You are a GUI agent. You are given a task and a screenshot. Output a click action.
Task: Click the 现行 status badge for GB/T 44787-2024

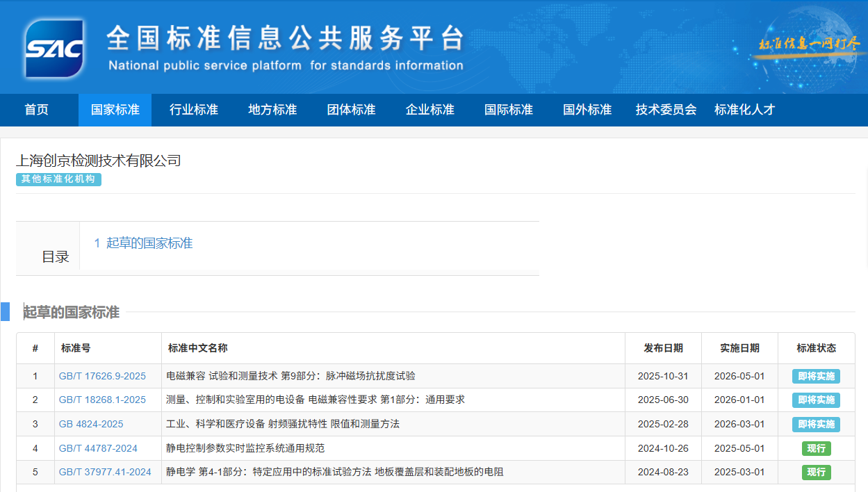coord(816,448)
